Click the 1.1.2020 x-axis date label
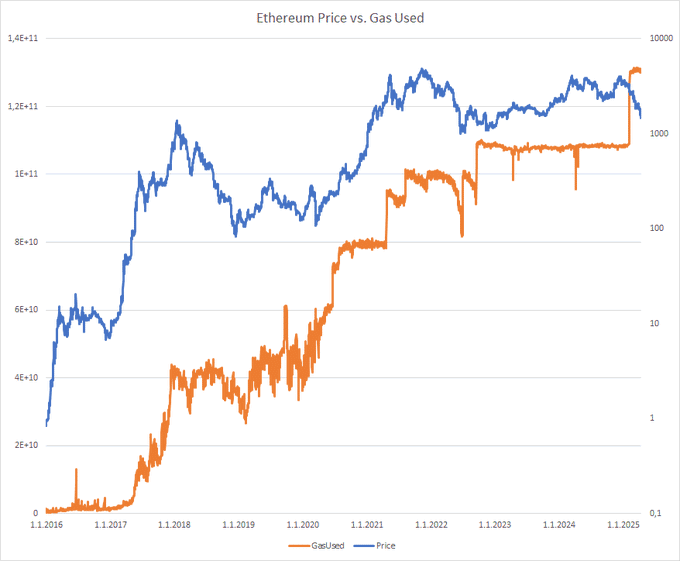680x561 pixels. click(x=303, y=525)
